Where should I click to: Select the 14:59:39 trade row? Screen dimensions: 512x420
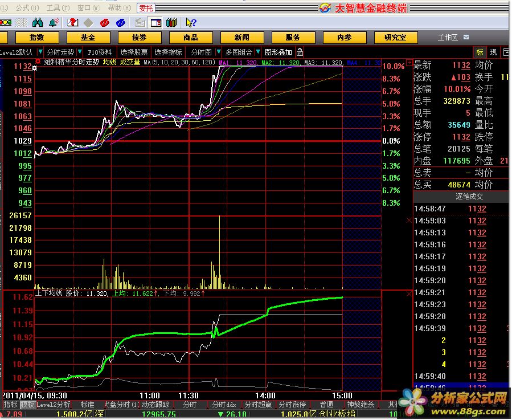pos(461,328)
